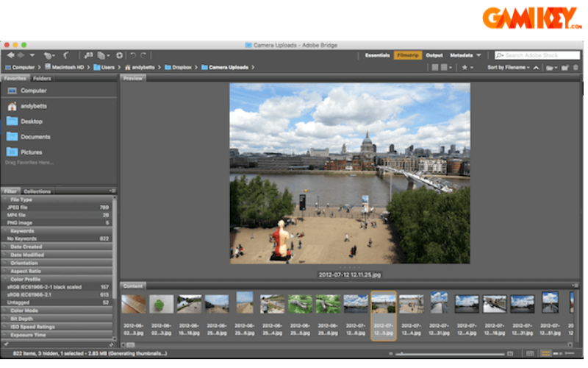Click Dropbox in the path bar
Screen dimensions: 588x368
point(178,67)
